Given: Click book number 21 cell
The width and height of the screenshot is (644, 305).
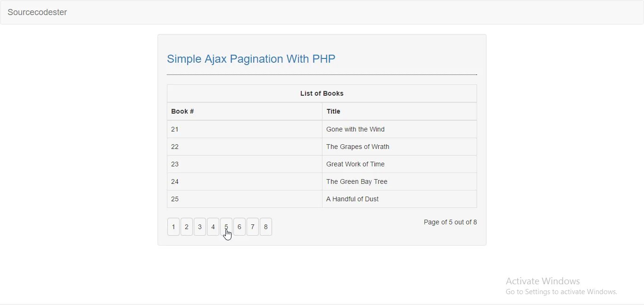Looking at the screenshot, I should pyautogui.click(x=175, y=129).
